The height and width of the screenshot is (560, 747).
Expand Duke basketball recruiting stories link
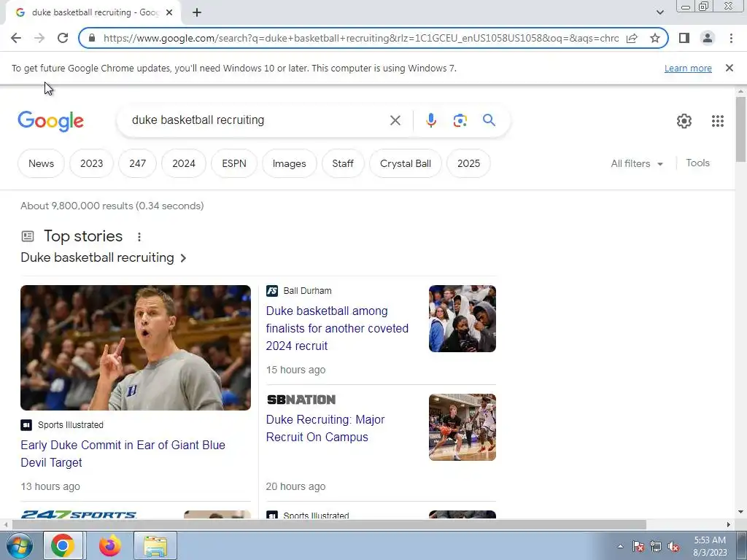[104, 257]
